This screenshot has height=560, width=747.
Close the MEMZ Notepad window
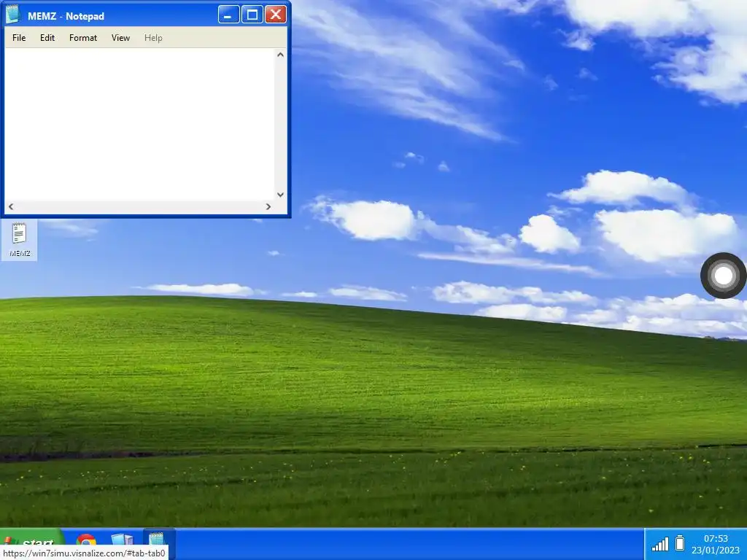pyautogui.click(x=275, y=15)
